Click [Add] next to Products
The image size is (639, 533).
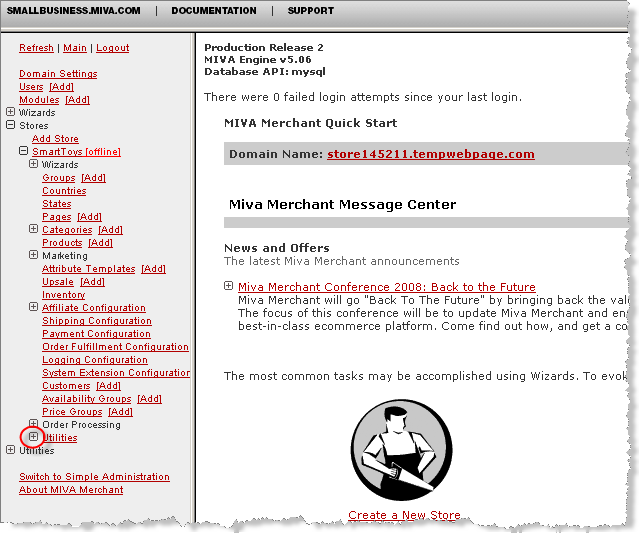pos(101,243)
